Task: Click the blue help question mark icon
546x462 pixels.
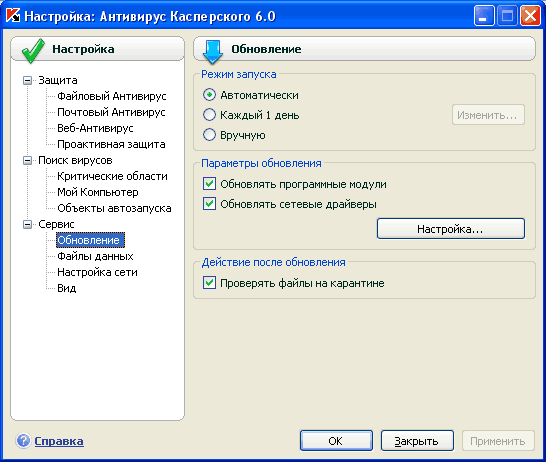Action: [x=23, y=441]
